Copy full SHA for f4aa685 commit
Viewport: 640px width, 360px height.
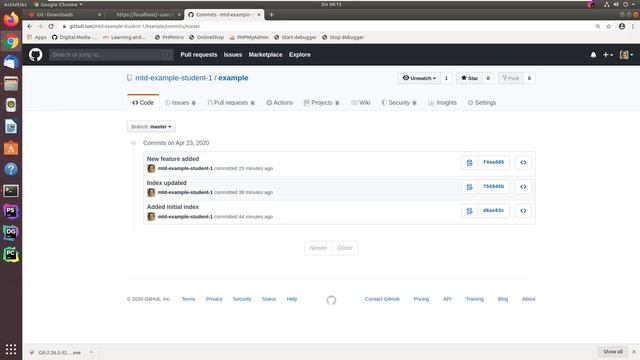(x=469, y=162)
